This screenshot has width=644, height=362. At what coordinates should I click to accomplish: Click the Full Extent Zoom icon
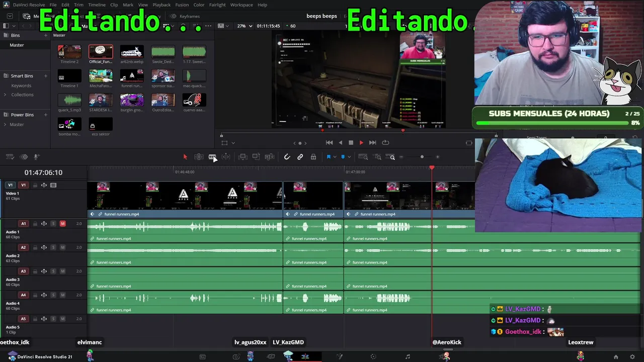pyautogui.click(x=363, y=157)
